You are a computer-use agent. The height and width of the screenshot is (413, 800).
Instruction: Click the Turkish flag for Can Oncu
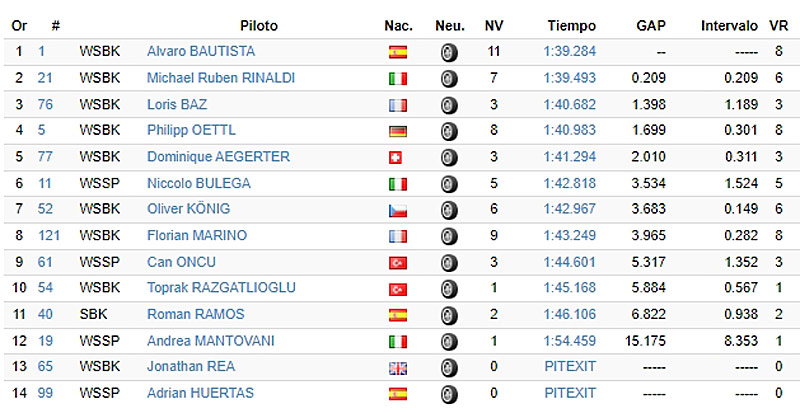pyautogui.click(x=397, y=263)
